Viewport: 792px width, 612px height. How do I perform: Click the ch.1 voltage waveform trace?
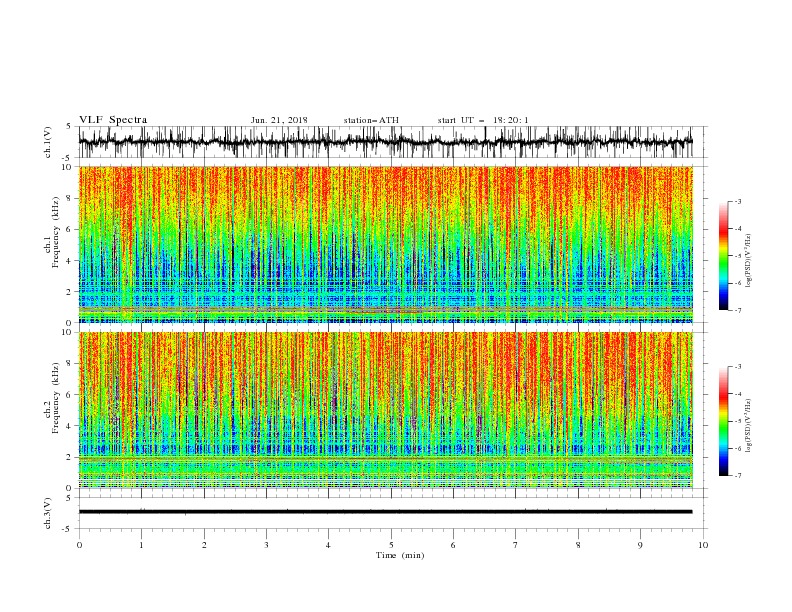[x=385, y=141]
